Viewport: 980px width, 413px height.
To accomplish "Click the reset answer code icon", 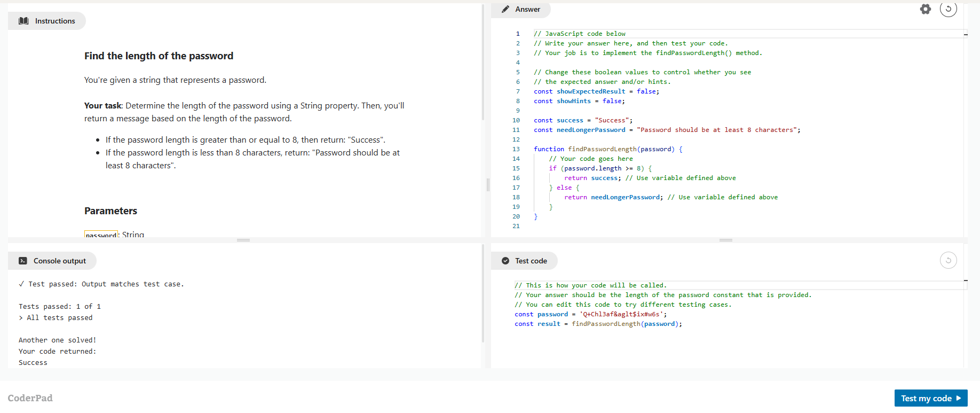I will click(948, 9).
